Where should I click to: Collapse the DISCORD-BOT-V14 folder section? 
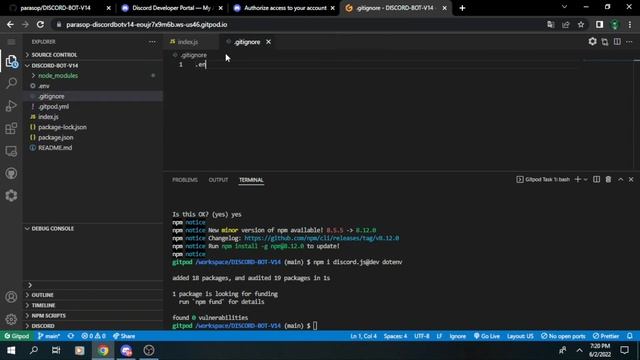point(55,65)
